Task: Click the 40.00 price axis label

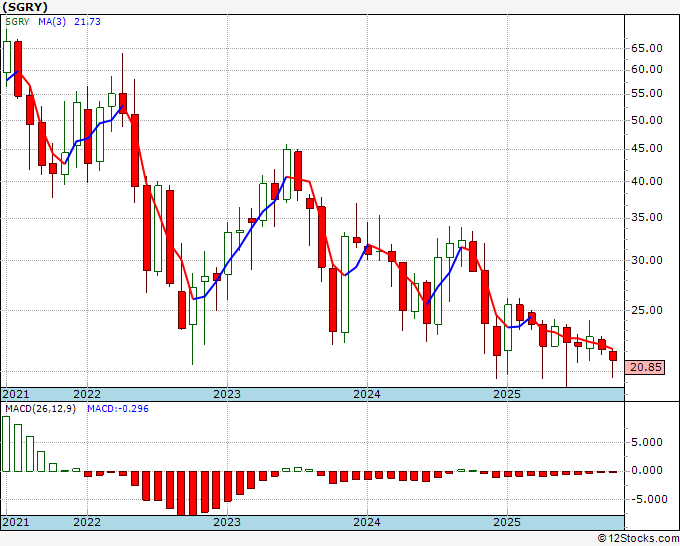Action: click(x=646, y=181)
